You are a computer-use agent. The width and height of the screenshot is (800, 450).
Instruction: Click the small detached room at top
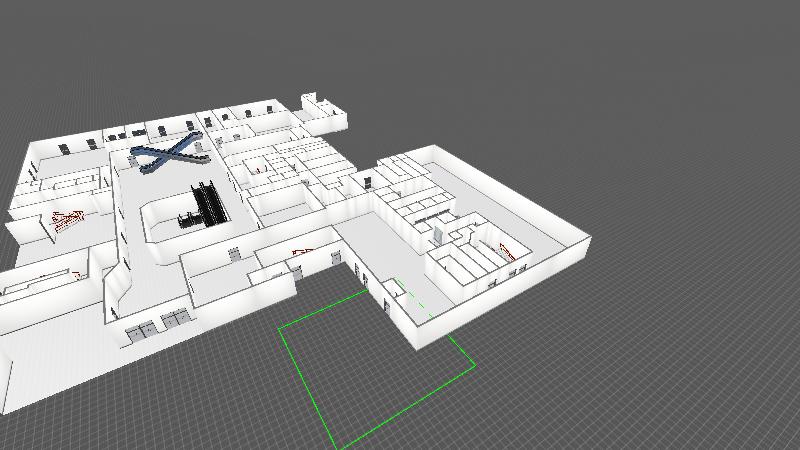point(323,105)
